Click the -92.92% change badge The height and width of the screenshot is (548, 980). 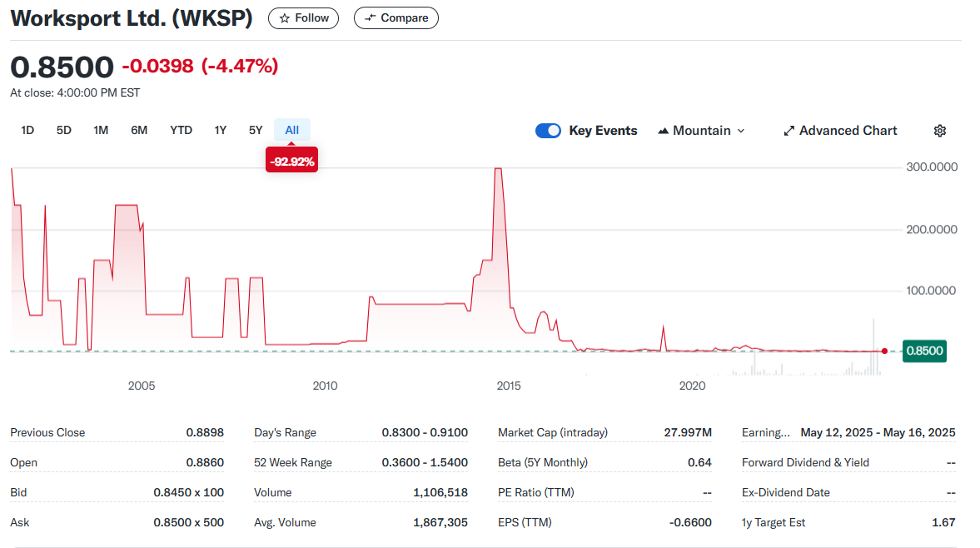tap(291, 162)
